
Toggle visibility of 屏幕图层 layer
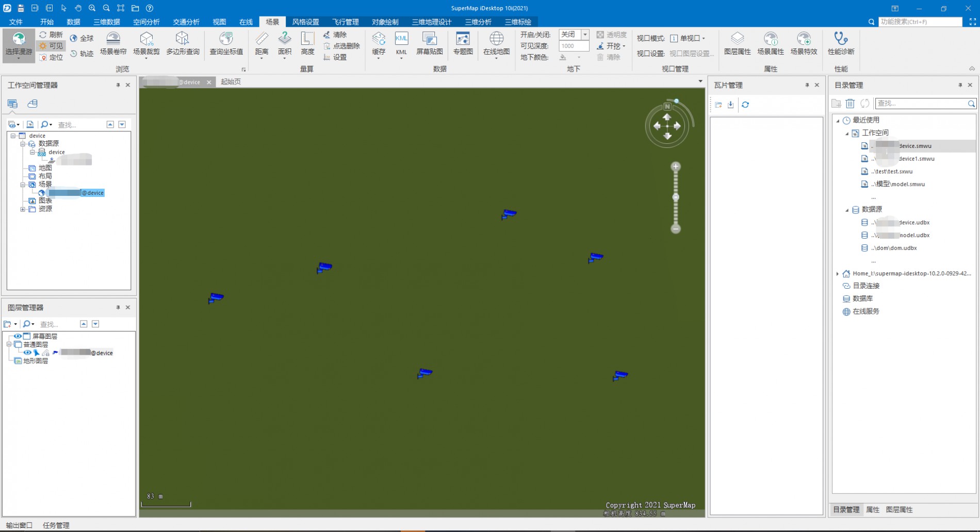point(18,336)
